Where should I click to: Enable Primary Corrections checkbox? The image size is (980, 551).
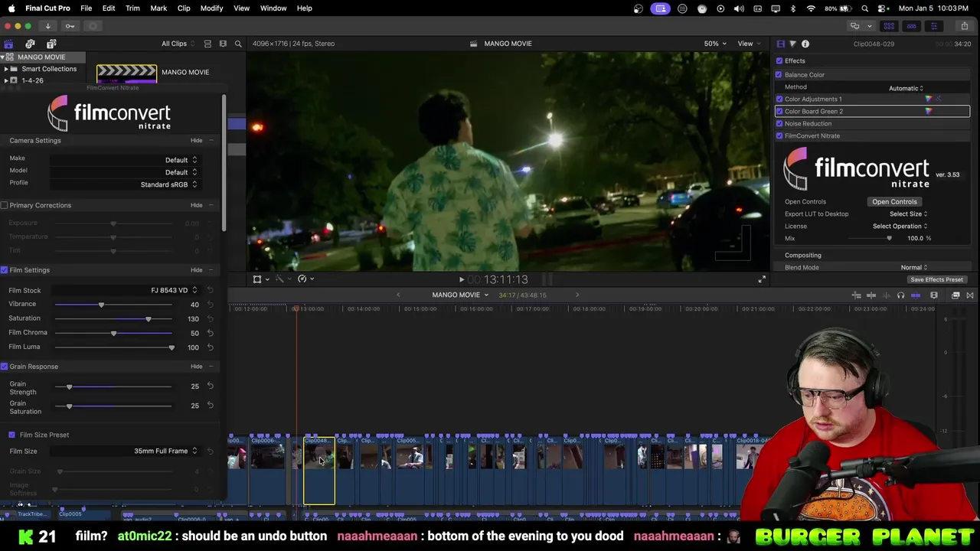(5, 206)
